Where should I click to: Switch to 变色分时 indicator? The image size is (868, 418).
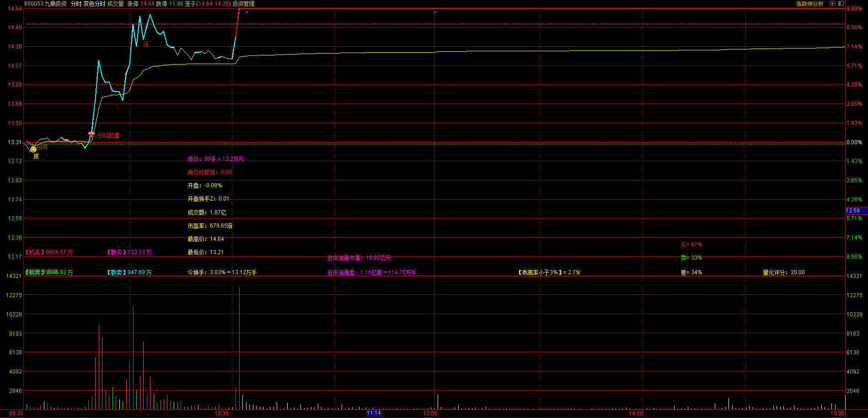click(94, 4)
